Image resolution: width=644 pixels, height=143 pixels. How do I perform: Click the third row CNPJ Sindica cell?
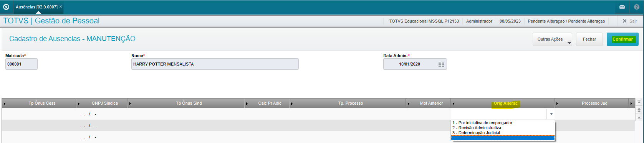tap(102, 137)
